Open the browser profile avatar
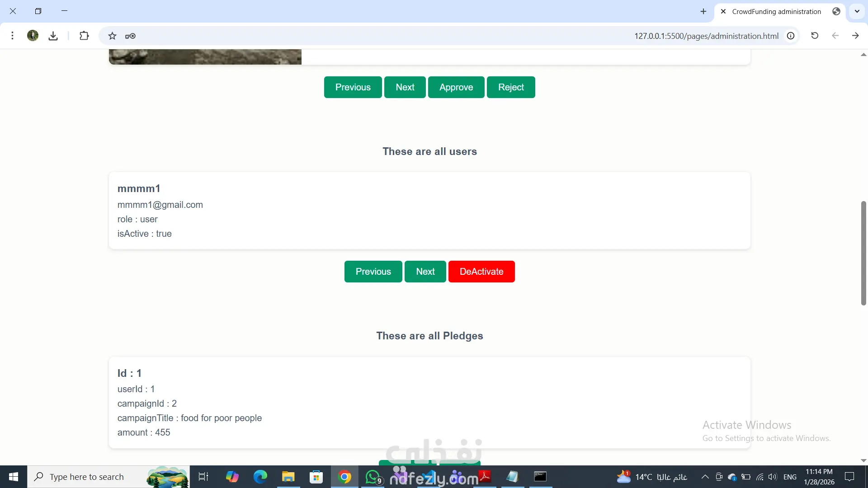 (33, 36)
